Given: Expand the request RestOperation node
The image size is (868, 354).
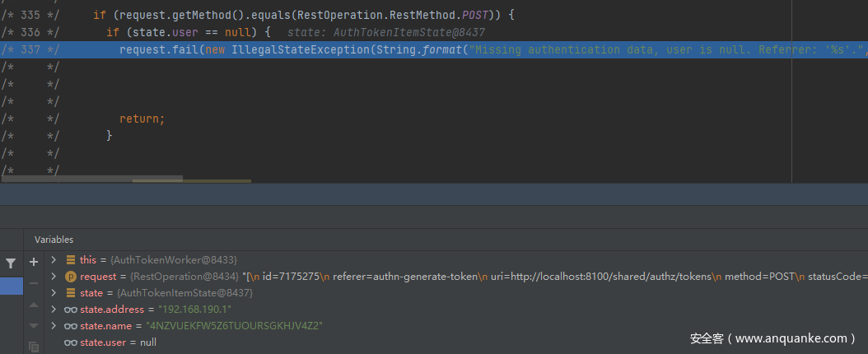Looking at the screenshot, I should point(54,277).
